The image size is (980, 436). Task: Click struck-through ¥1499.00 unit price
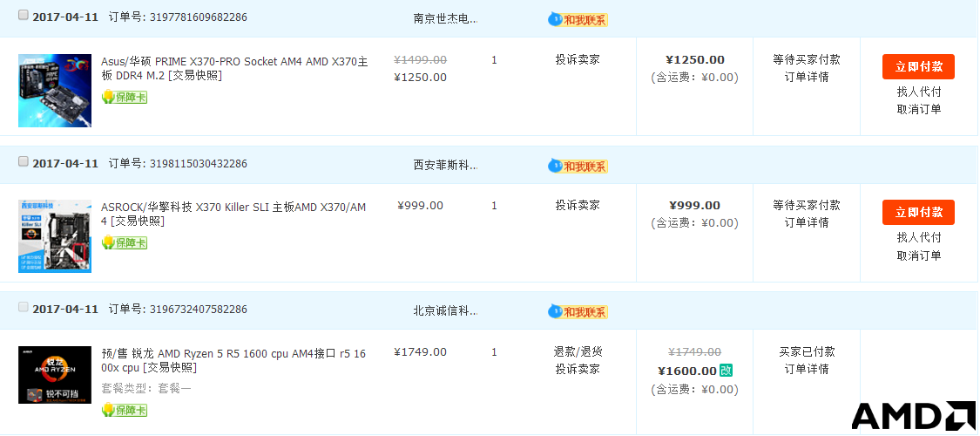(420, 60)
